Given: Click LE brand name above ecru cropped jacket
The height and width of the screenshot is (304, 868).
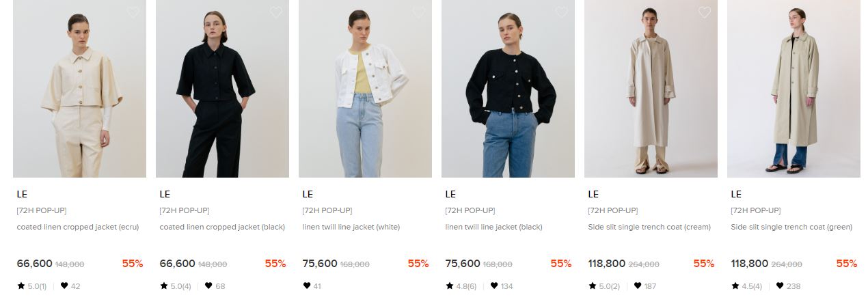Looking at the screenshot, I should [x=22, y=194].
